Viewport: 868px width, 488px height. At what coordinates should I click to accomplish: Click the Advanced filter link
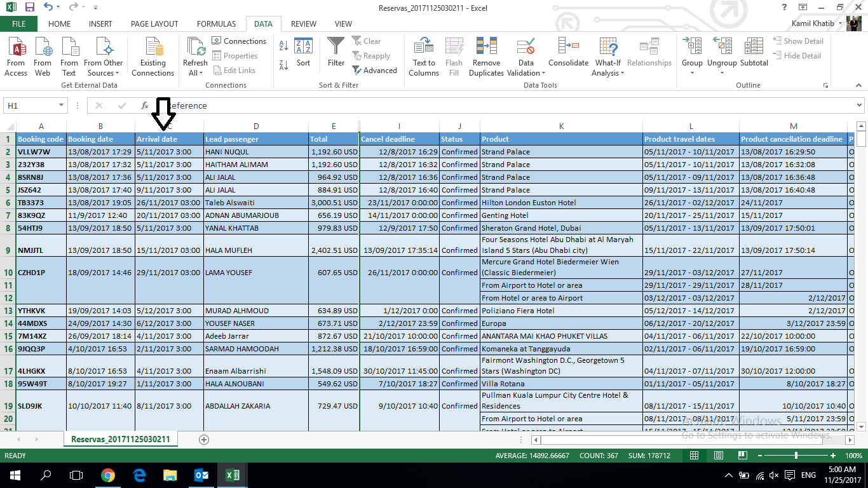point(376,71)
